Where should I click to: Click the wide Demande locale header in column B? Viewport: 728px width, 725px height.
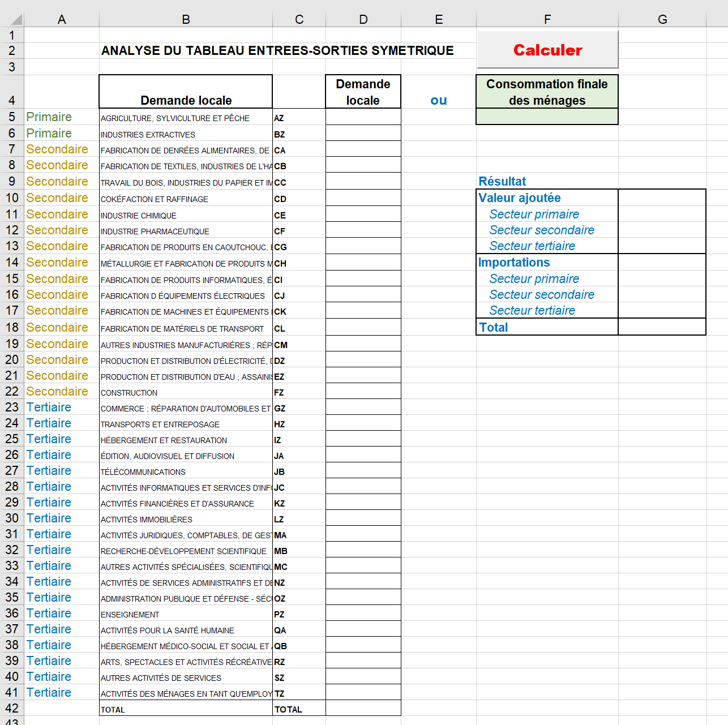coord(186,92)
